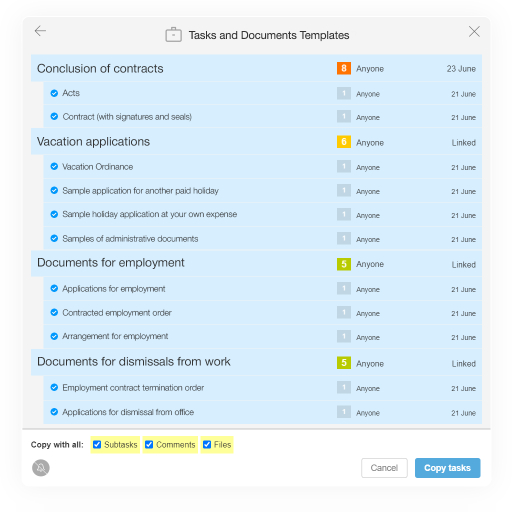512x512 pixels.
Task: Open the Documents for employment task group
Action: [256, 264]
